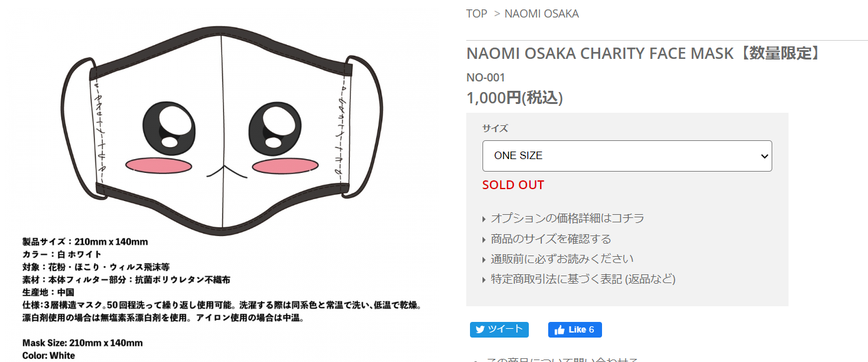
Task: Expand オプションの価格詳細はコチラ details
Action: [563, 219]
